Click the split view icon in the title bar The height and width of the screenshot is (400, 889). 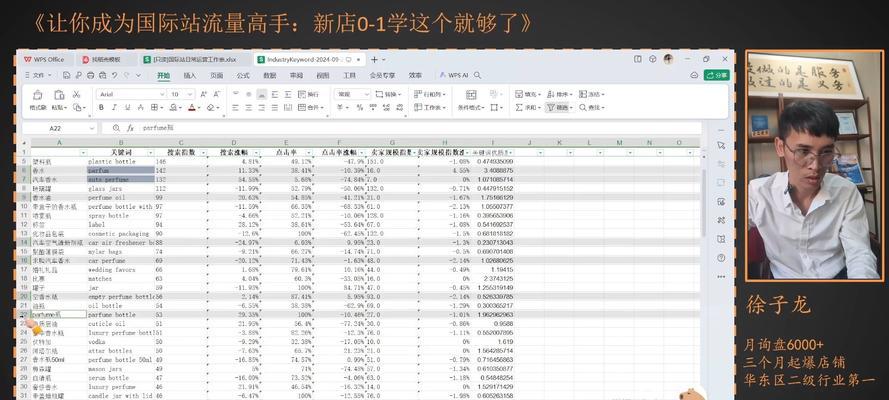637,59
